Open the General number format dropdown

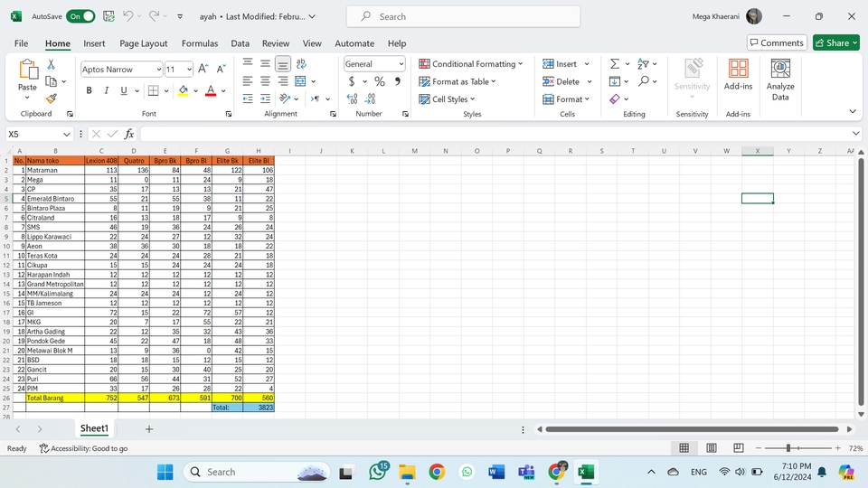[x=401, y=64]
